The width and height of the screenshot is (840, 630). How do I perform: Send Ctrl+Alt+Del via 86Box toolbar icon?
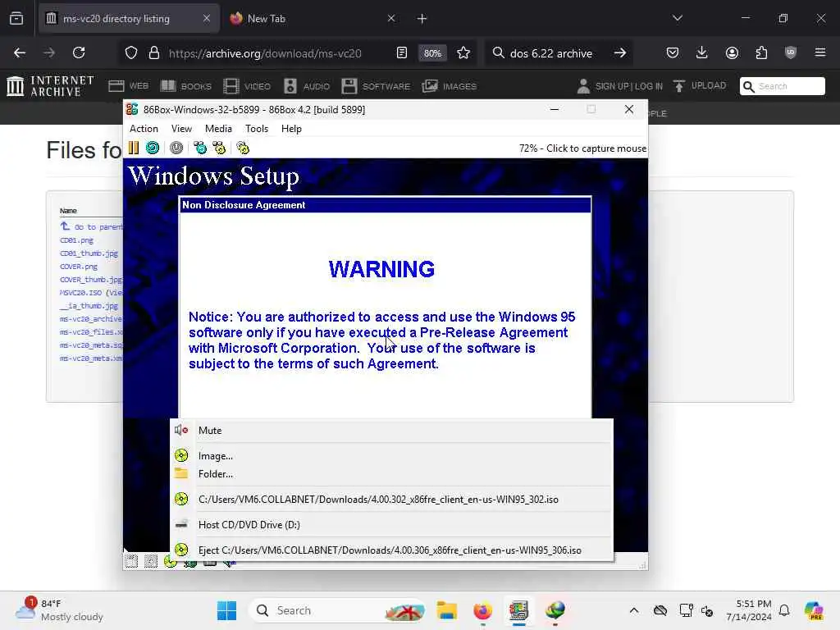pos(200,148)
